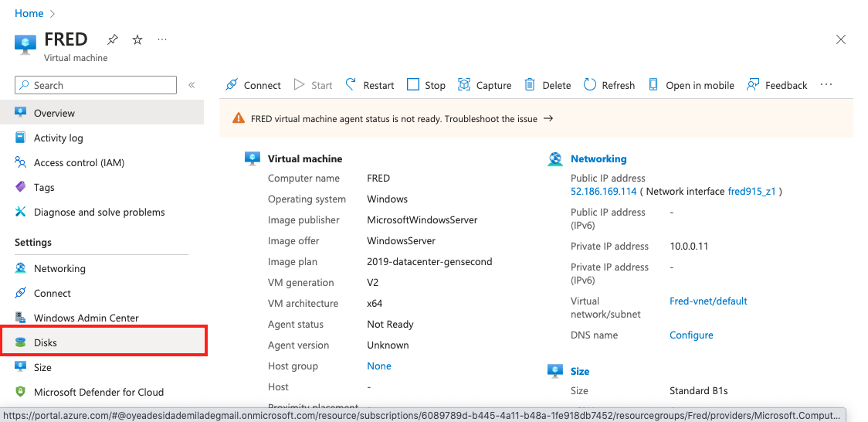Open the Networking section heading link
Image resolution: width=868 pixels, height=422 pixels.
tap(598, 159)
